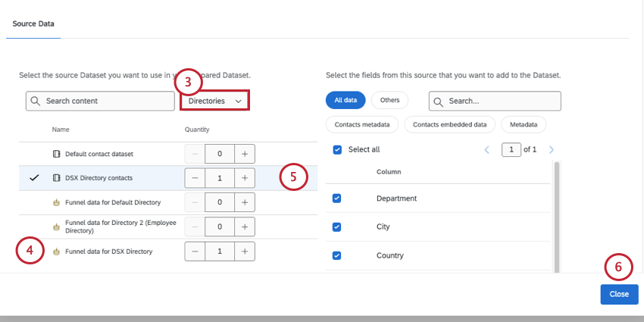
Task: Increase quantity for DSX Directory contacts
Action: pos(245,178)
